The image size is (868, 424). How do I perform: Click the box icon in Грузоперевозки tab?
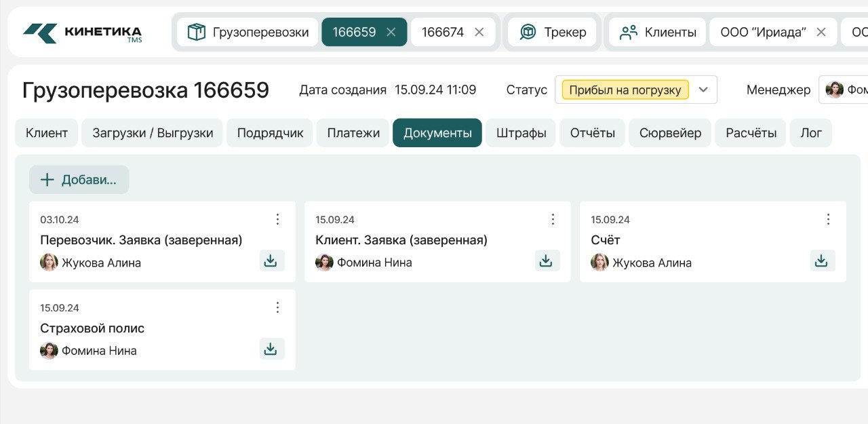(x=197, y=32)
